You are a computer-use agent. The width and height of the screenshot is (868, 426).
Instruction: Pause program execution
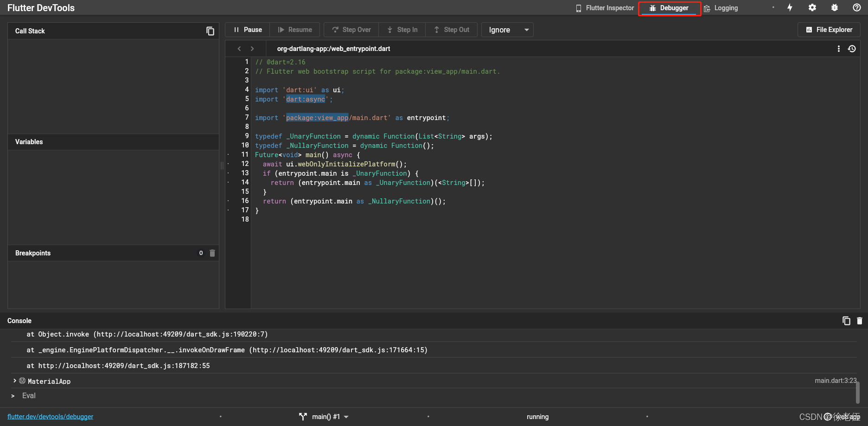pos(248,30)
